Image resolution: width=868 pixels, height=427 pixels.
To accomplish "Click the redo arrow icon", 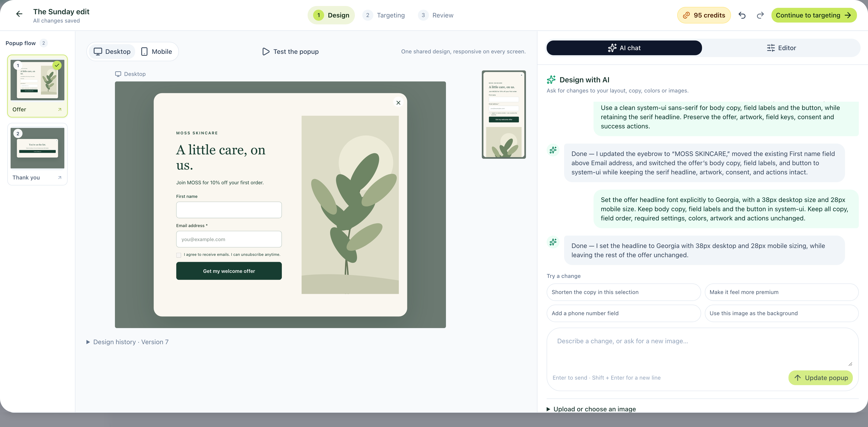I will pyautogui.click(x=760, y=15).
